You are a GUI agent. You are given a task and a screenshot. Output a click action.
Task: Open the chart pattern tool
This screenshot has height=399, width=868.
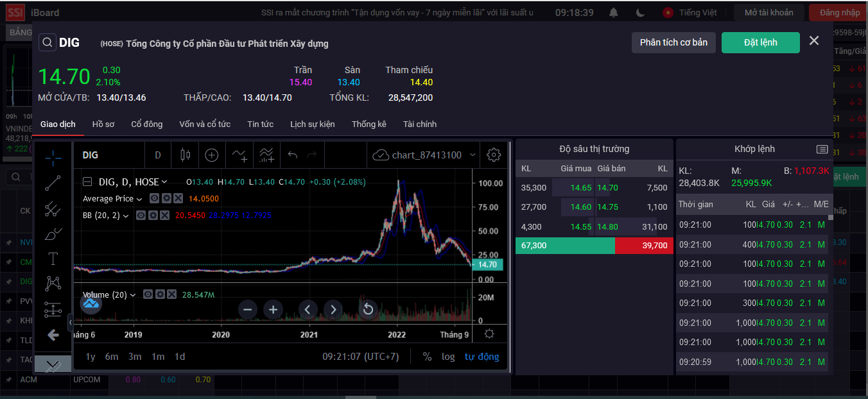point(53,284)
